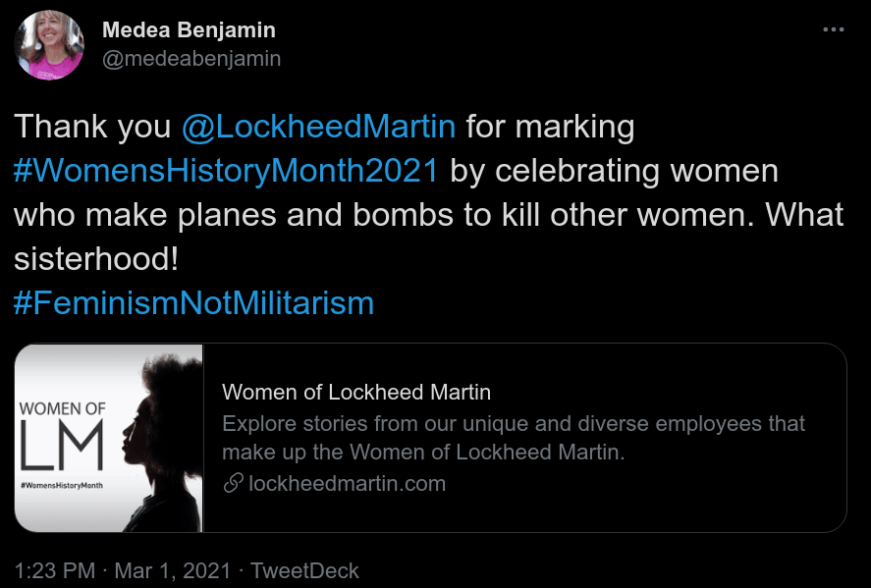
Task: Click the link chain icon beside lockheedmartin.com
Action: [x=233, y=483]
